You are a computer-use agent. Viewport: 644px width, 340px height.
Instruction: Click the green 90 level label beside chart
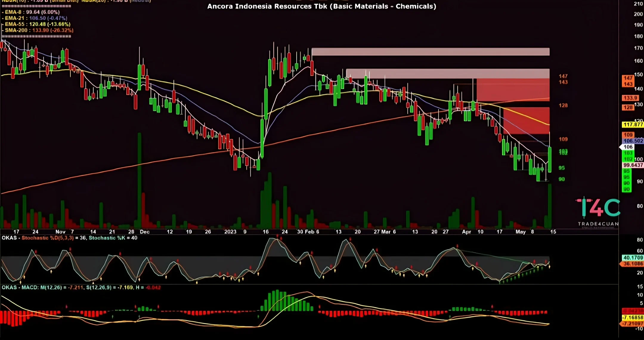point(562,179)
